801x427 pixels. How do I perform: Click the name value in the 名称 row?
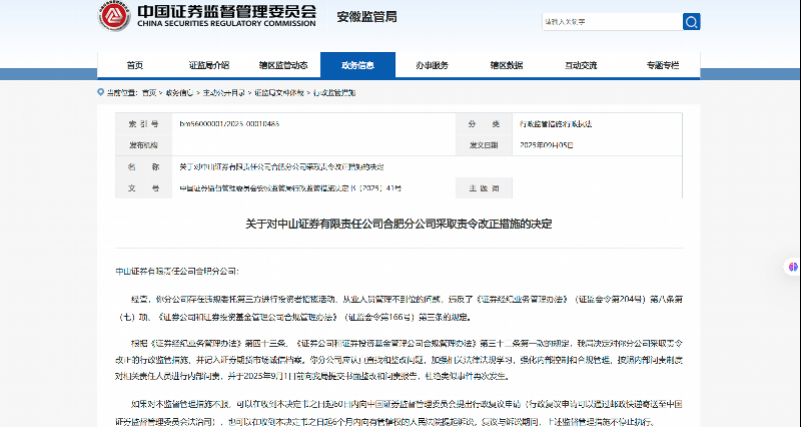pos(281,167)
